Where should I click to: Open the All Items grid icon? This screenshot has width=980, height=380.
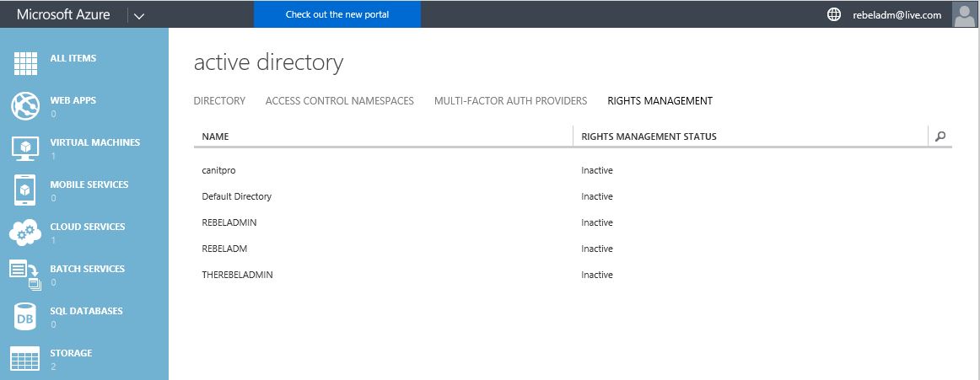click(x=25, y=63)
